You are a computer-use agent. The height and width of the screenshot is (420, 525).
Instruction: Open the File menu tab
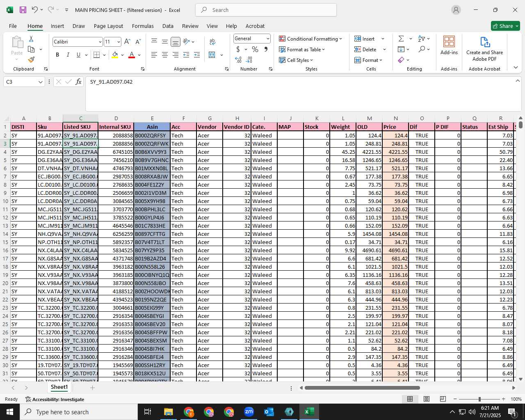[x=13, y=26]
